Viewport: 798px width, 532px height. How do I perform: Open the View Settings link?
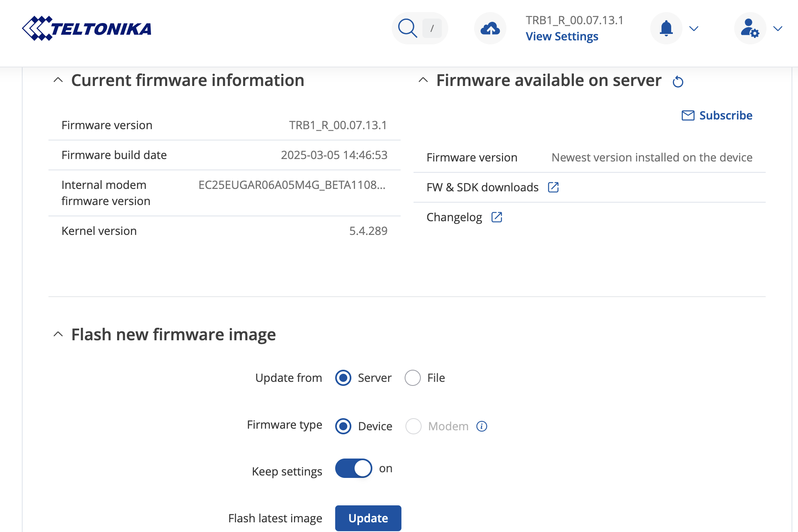[x=562, y=36]
